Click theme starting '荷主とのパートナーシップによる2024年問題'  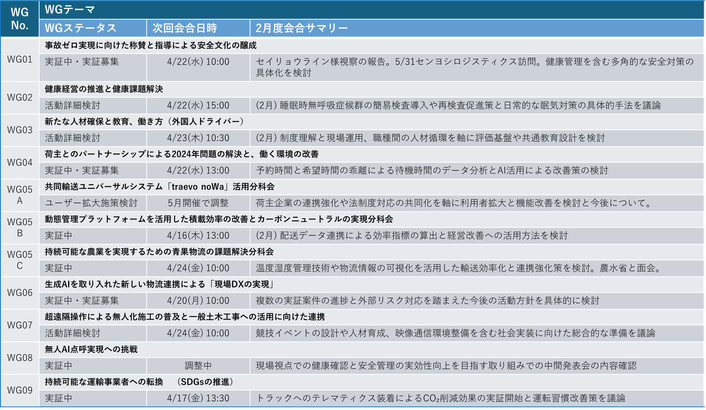(x=181, y=154)
